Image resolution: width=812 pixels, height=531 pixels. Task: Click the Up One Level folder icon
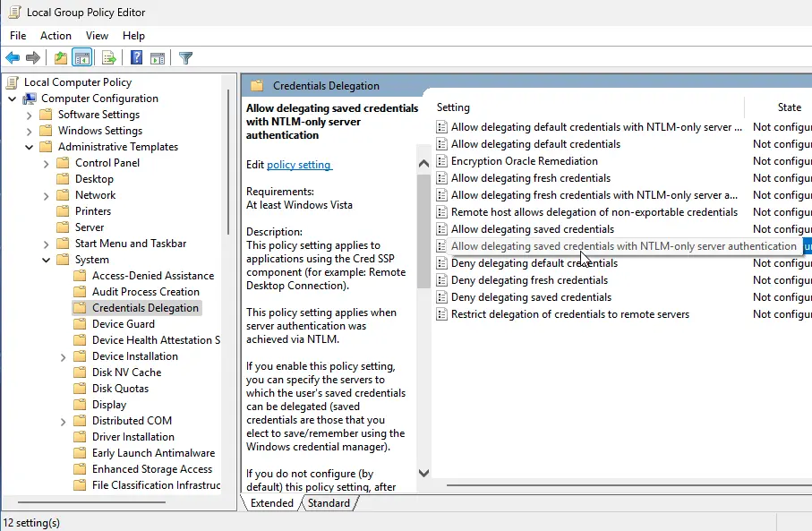[x=60, y=58]
